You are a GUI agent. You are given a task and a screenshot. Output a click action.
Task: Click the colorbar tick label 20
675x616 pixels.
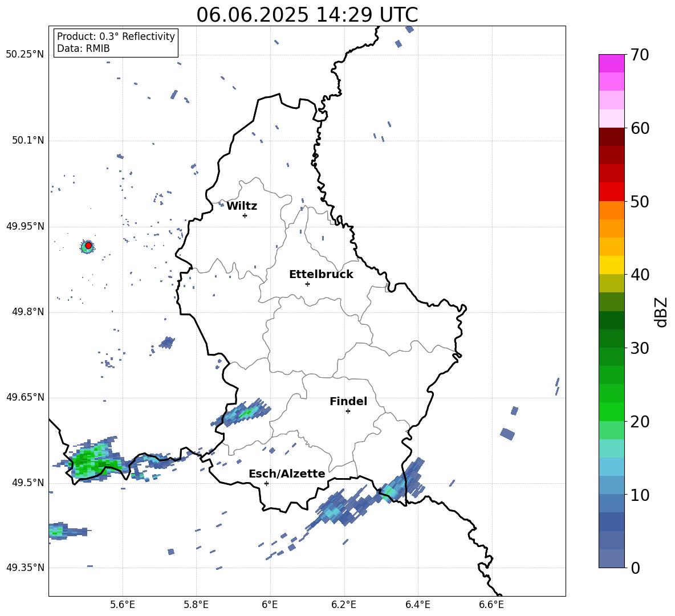(640, 422)
